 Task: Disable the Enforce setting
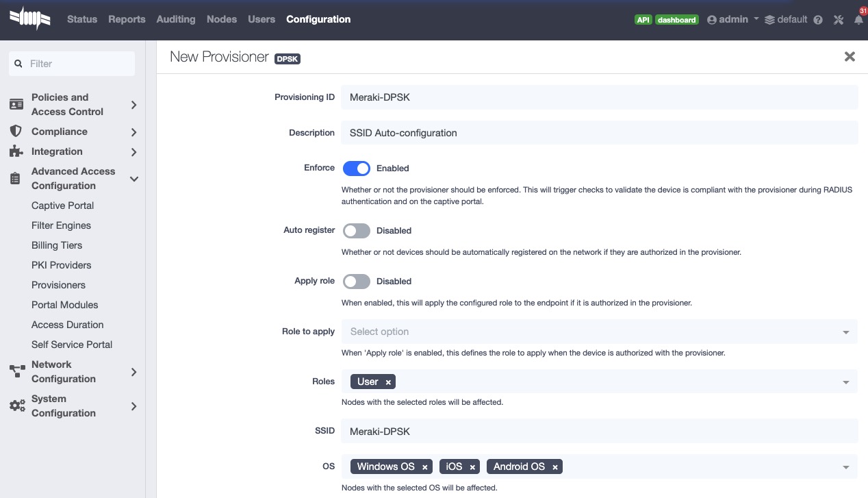coord(357,168)
